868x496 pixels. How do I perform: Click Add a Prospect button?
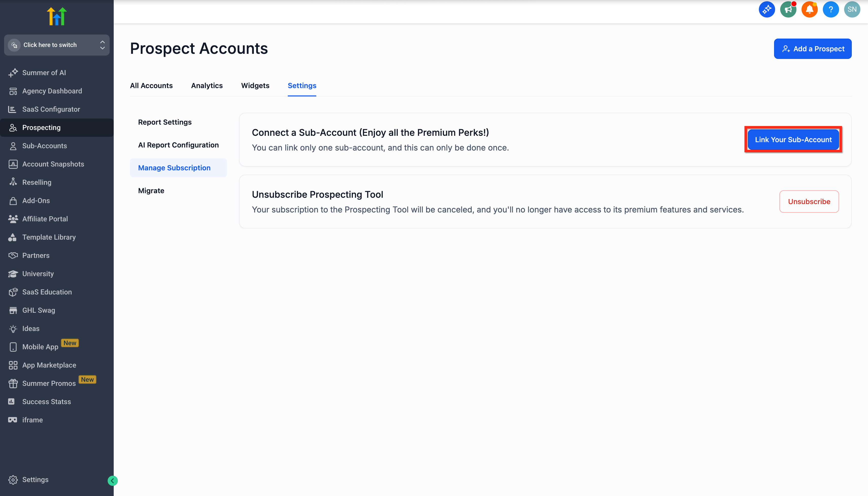click(x=812, y=49)
